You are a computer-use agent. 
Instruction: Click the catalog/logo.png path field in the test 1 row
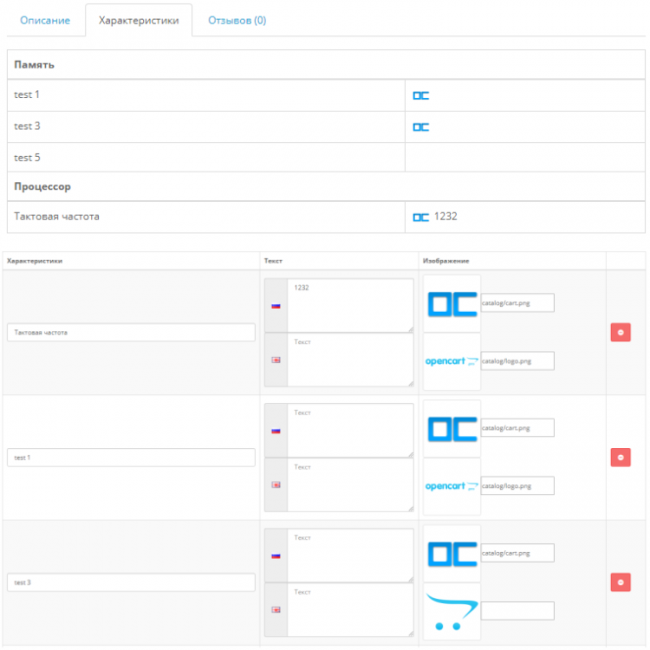click(x=517, y=486)
